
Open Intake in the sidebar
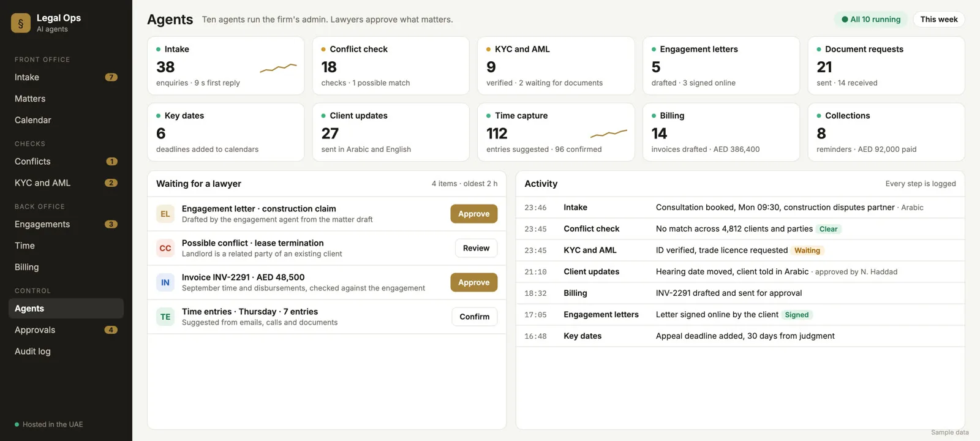tap(66, 77)
